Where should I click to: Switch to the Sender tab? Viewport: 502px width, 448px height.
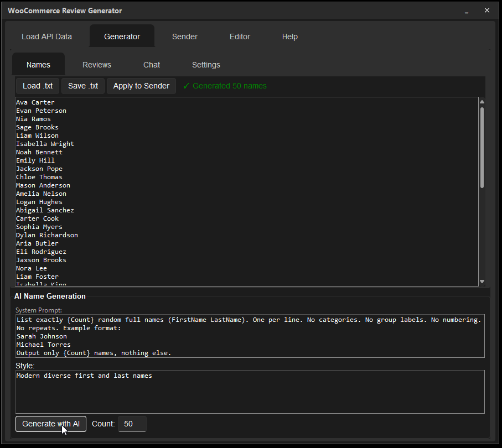point(185,37)
